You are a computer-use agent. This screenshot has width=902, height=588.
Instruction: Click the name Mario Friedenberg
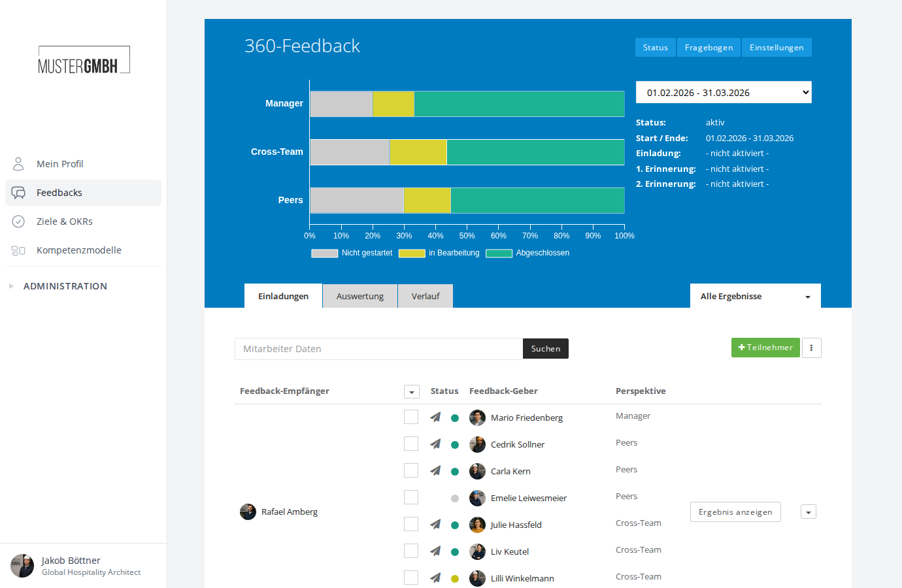click(527, 417)
